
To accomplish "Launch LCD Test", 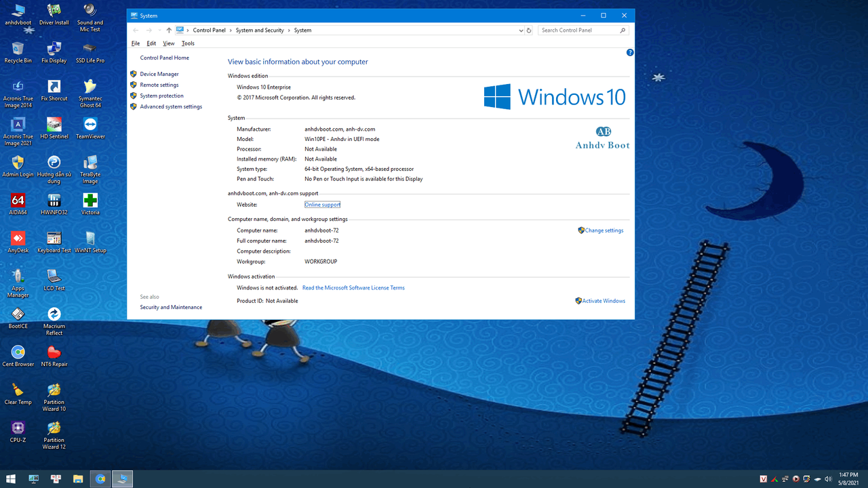I will pyautogui.click(x=54, y=281).
